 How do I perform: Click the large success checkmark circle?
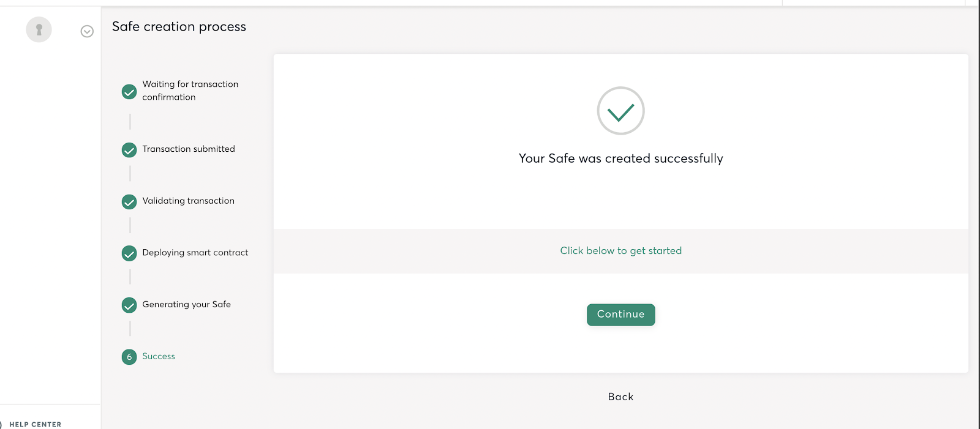(x=620, y=111)
